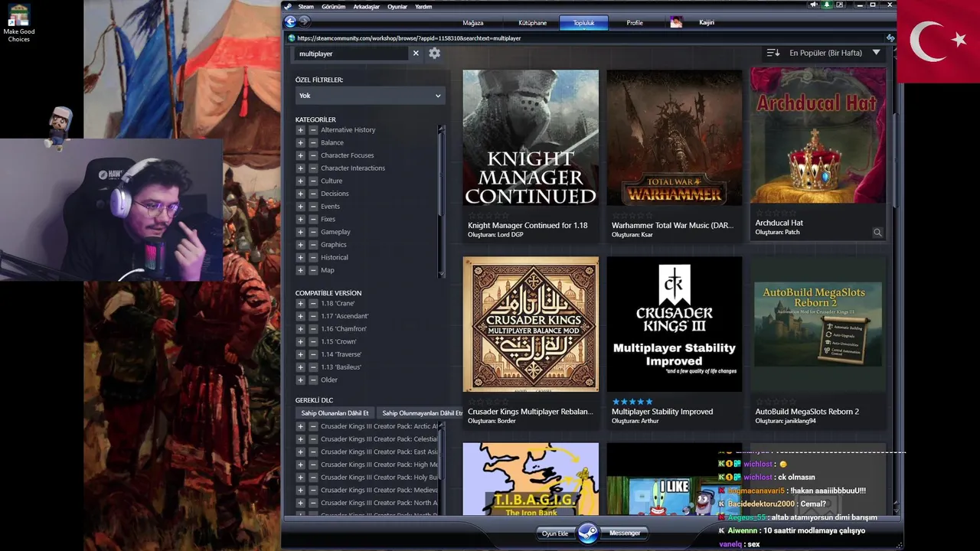
Task: Open En Popüler (Bir Hafta) sort dropdown
Action: (x=835, y=53)
